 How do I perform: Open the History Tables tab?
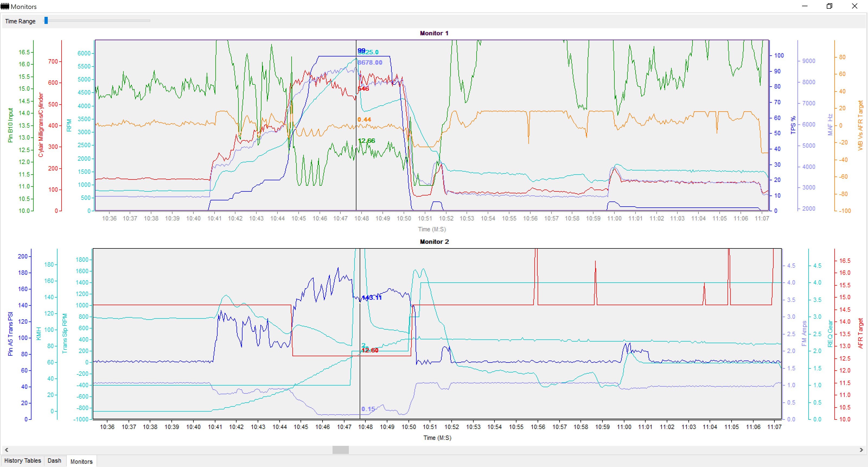pyautogui.click(x=23, y=460)
